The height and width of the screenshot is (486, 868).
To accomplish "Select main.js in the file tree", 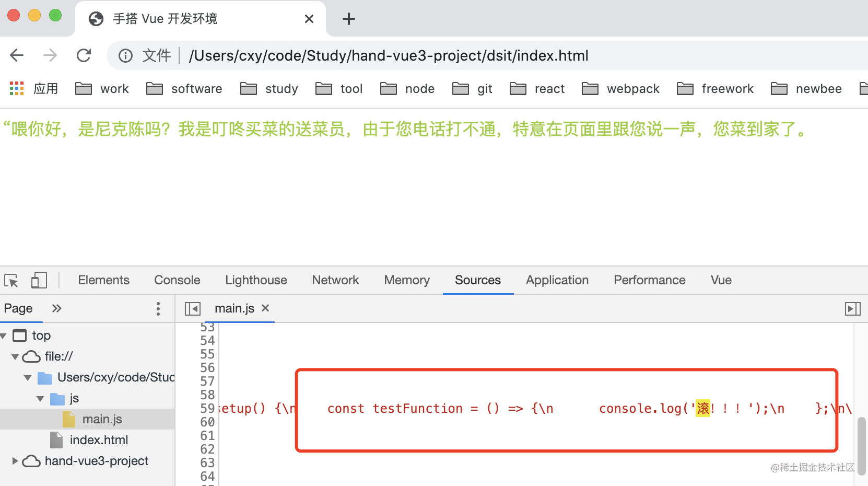I will click(x=87, y=419).
